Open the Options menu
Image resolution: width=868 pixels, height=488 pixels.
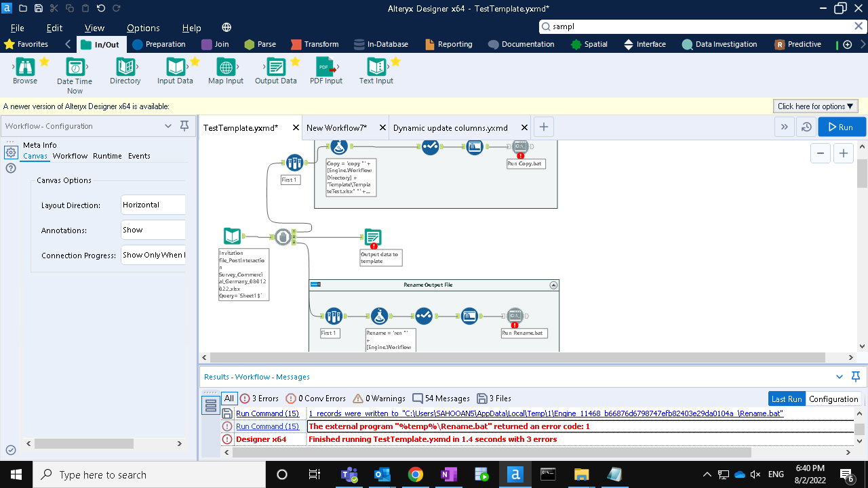point(143,28)
